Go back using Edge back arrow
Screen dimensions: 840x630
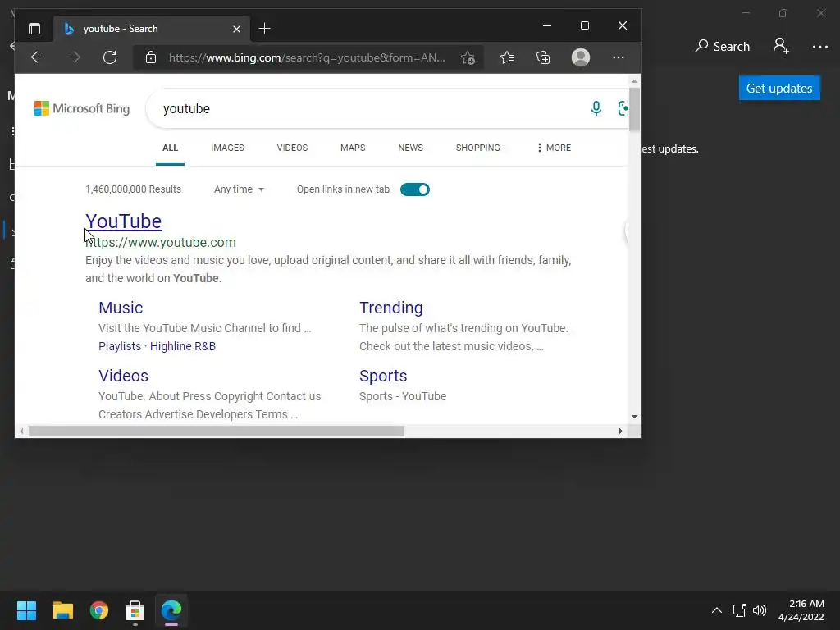point(38,57)
